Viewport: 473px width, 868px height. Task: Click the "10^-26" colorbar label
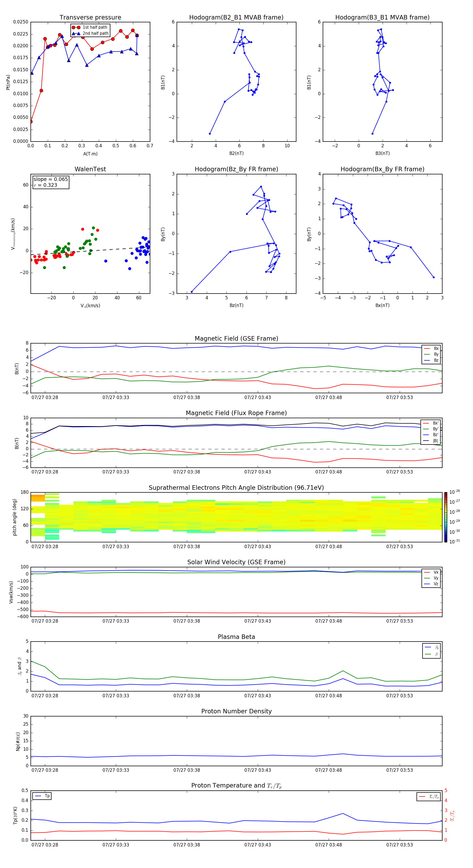click(455, 492)
